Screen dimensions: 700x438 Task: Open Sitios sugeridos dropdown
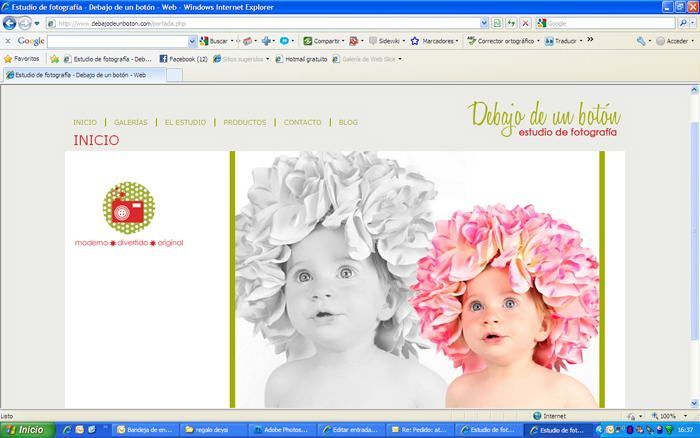click(x=241, y=59)
